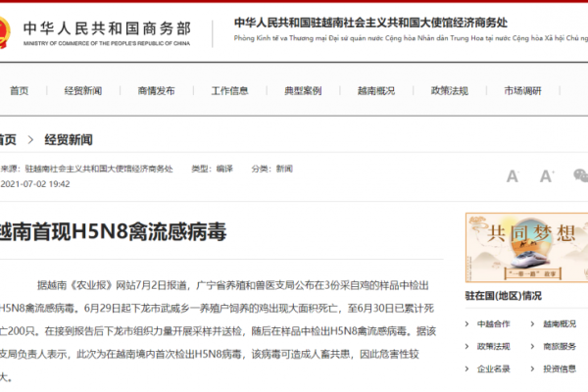Click 类型: 编译 label
This screenshot has width=588, height=392.
[212, 169]
